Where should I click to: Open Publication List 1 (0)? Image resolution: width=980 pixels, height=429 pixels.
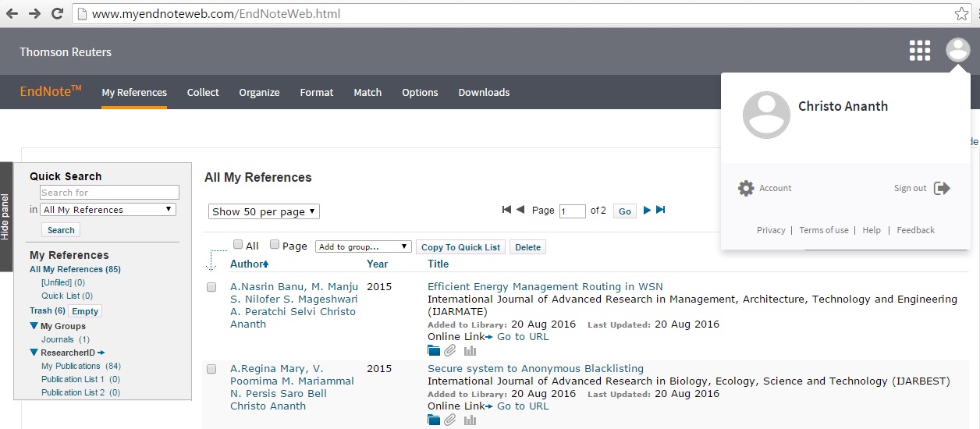pos(80,379)
